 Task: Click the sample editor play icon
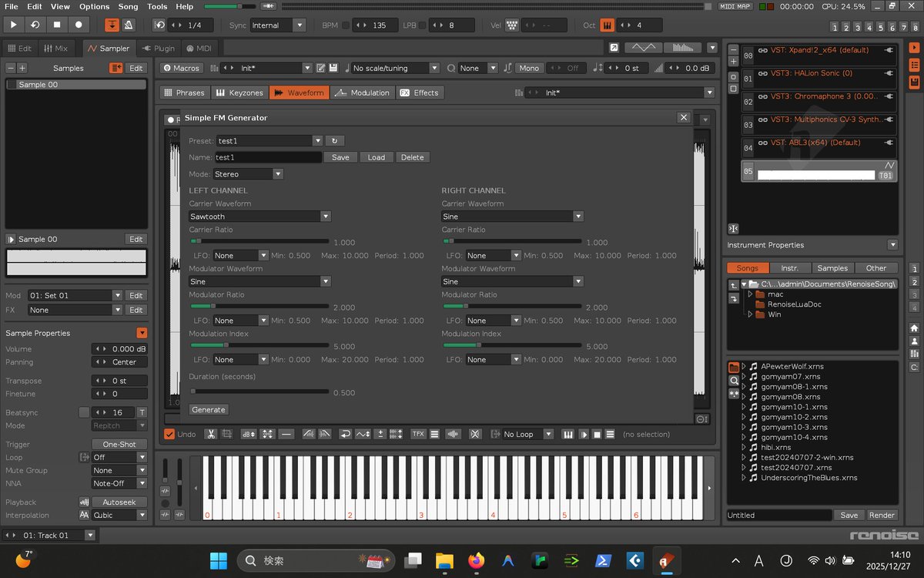pyautogui.click(x=583, y=434)
